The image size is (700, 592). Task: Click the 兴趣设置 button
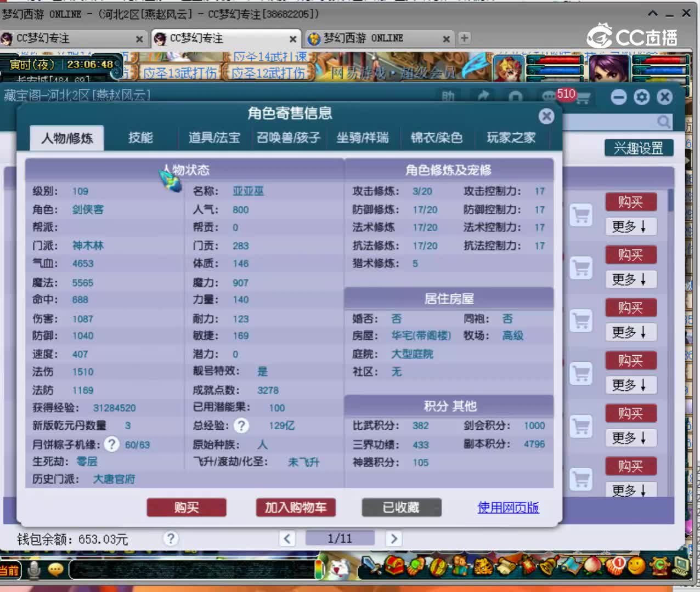pyautogui.click(x=639, y=148)
